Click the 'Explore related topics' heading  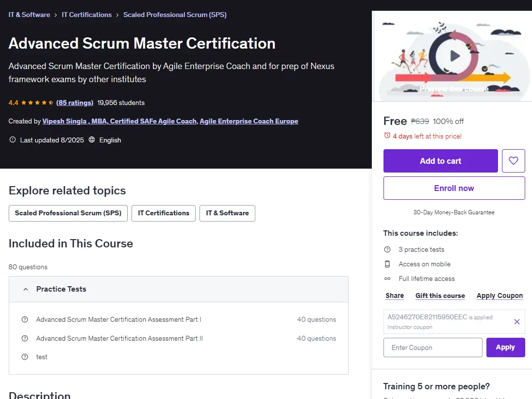67,191
